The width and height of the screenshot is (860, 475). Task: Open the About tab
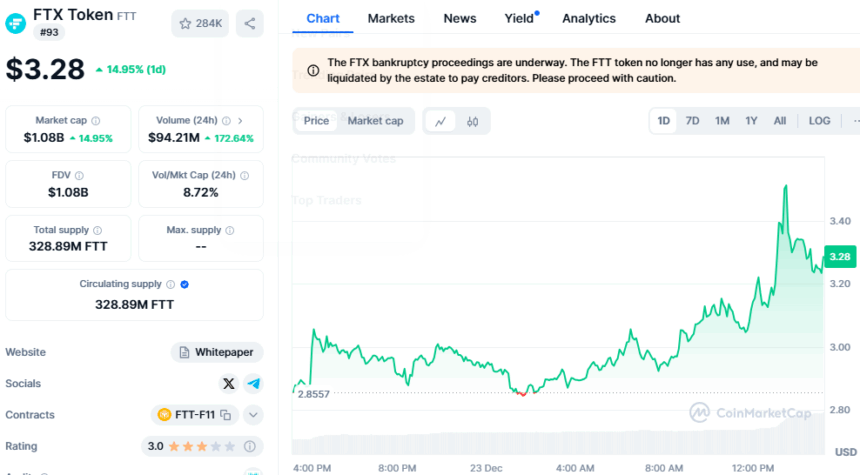pyautogui.click(x=662, y=19)
